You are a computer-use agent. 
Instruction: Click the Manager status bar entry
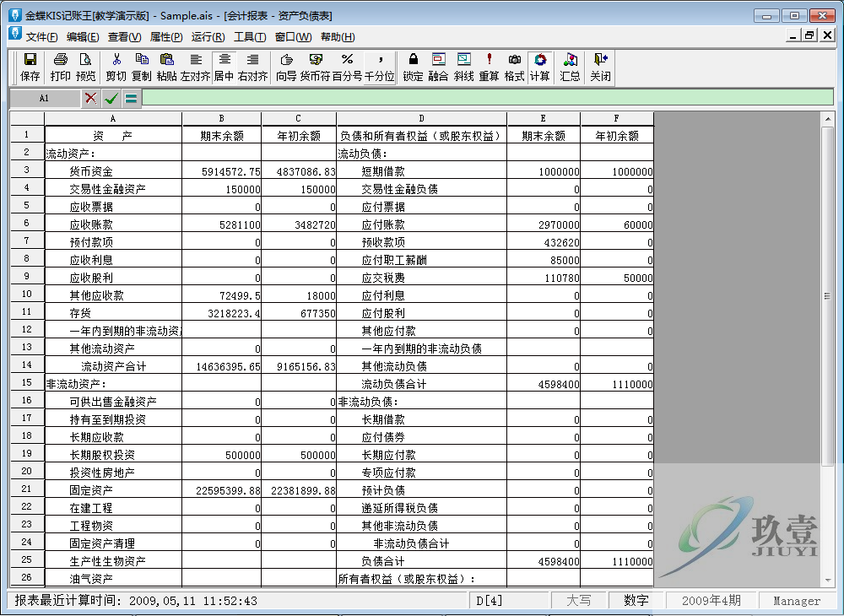tap(797, 601)
